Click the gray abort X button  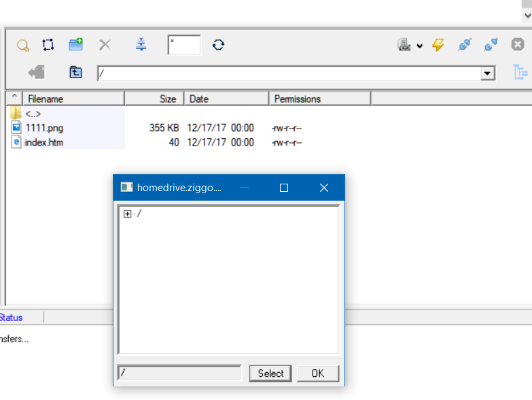pyautogui.click(x=518, y=45)
